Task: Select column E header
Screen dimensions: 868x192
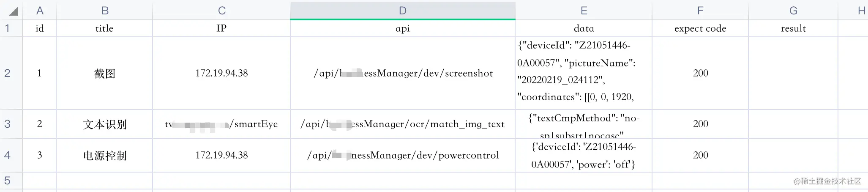Action: (584, 10)
